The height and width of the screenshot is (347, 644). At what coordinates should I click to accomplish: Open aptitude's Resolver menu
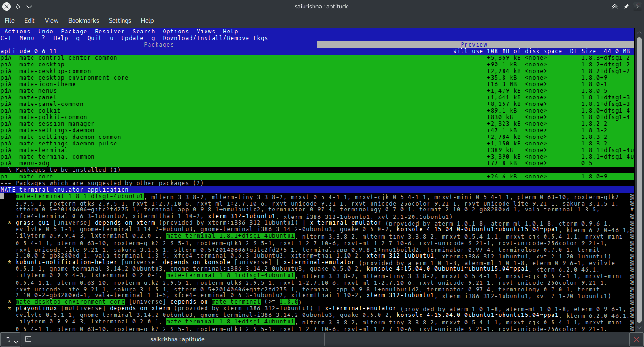pos(110,32)
